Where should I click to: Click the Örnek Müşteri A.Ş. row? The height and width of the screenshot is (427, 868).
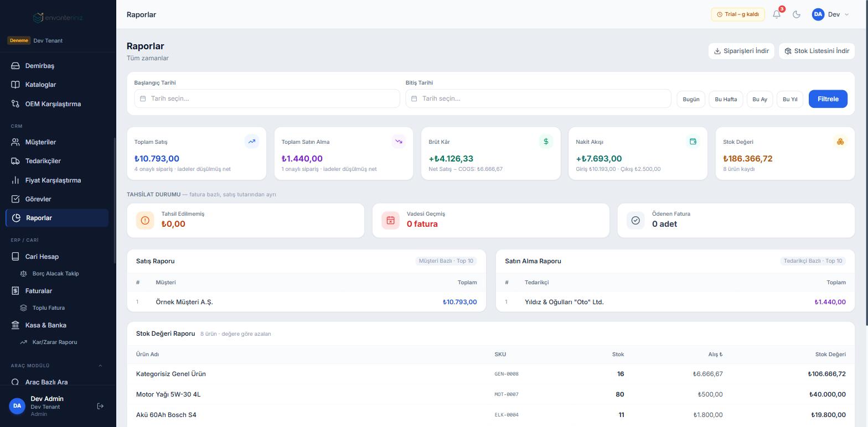coord(306,302)
